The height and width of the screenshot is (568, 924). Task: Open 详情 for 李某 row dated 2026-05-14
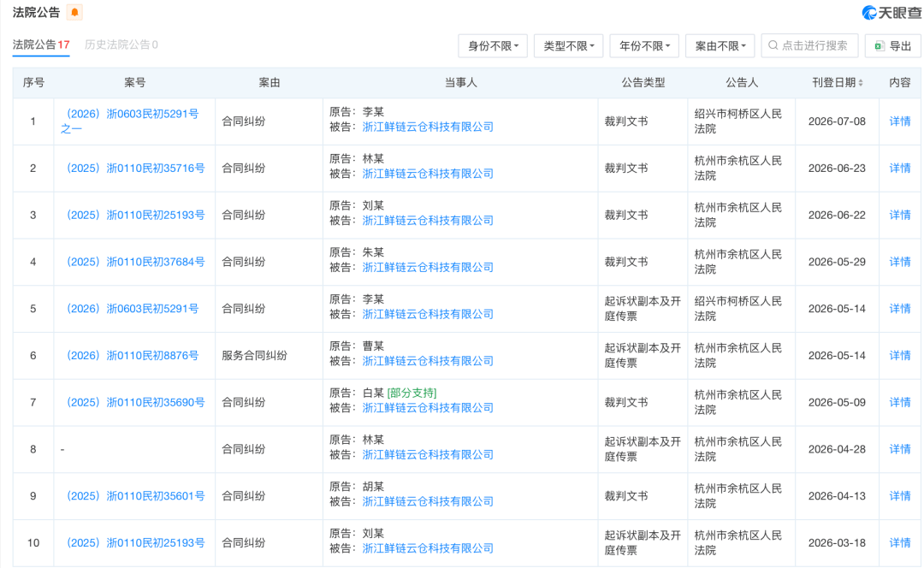(900, 309)
